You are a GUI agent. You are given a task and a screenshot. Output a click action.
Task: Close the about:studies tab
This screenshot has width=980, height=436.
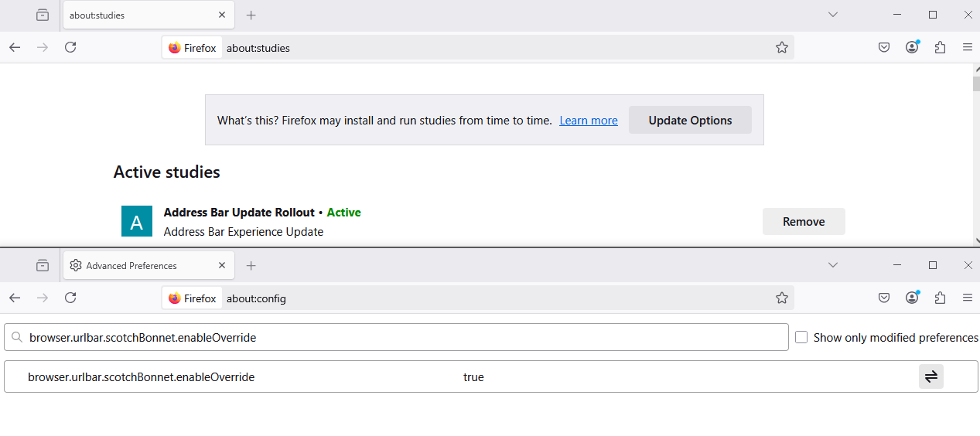(x=222, y=15)
